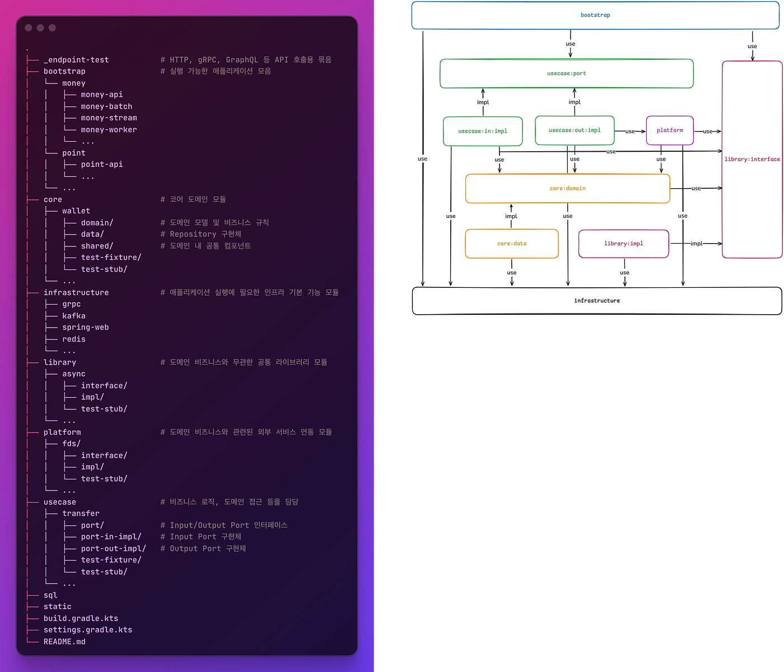784x672 pixels.
Task: Select test-fixture/ under transfer
Action: tap(111, 560)
